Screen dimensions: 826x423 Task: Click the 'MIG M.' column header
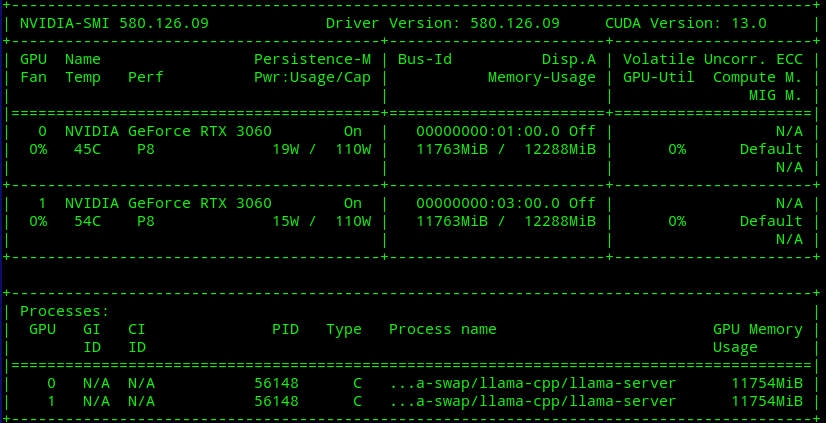click(775, 96)
